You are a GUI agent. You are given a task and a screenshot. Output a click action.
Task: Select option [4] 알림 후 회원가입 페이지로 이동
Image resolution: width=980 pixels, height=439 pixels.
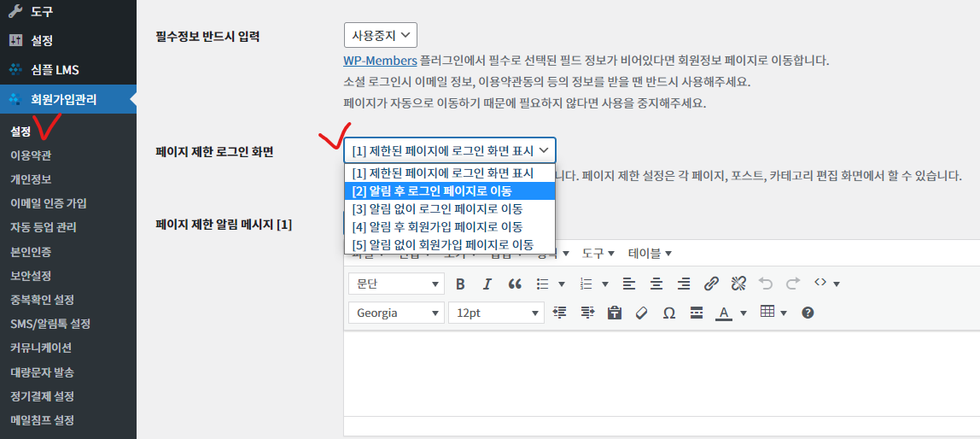click(449, 225)
